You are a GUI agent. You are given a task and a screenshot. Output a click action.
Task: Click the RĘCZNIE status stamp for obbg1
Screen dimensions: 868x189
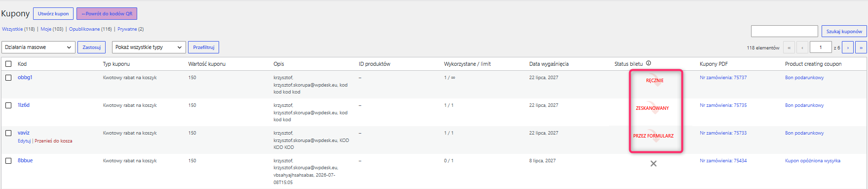[655, 81]
